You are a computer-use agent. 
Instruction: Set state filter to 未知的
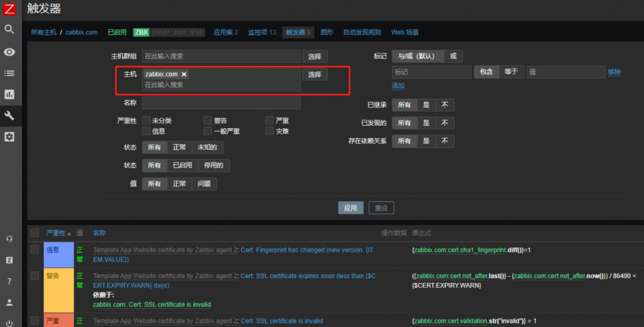tap(207, 147)
